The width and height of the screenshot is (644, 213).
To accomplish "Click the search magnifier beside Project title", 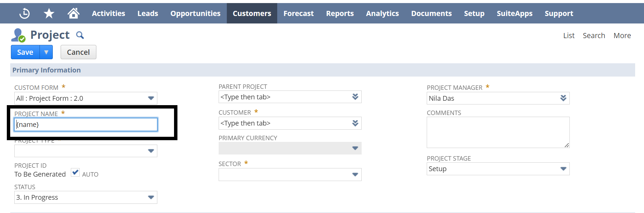I will point(80,35).
